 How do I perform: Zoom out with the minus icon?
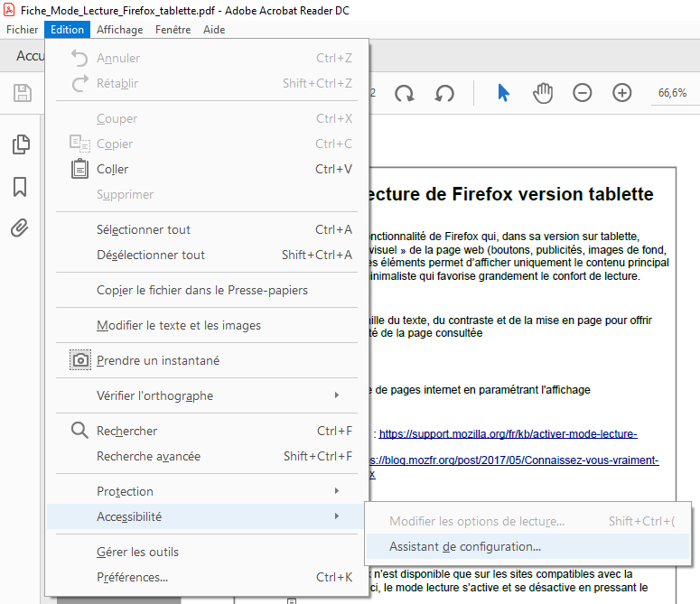tap(583, 93)
